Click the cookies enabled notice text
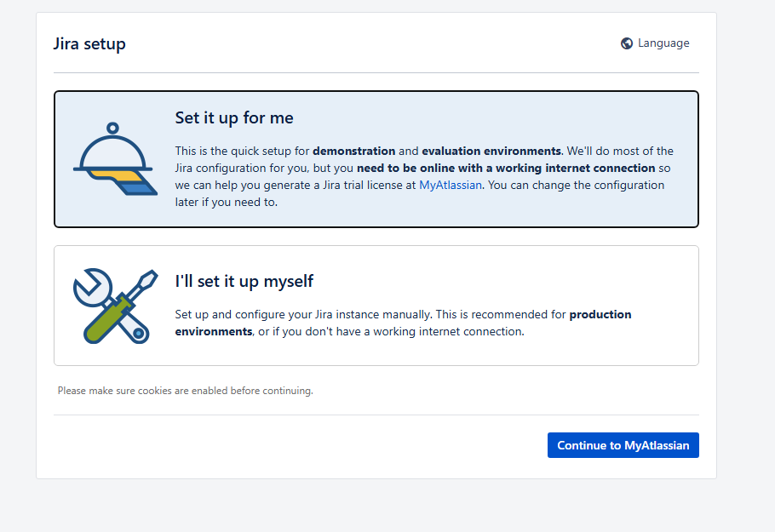The height and width of the screenshot is (532, 775). click(185, 391)
